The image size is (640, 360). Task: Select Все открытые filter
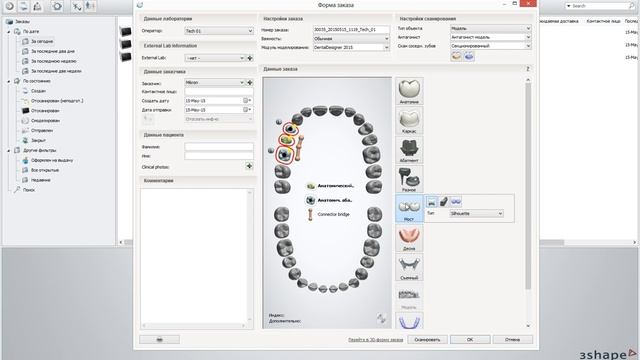click(45, 170)
